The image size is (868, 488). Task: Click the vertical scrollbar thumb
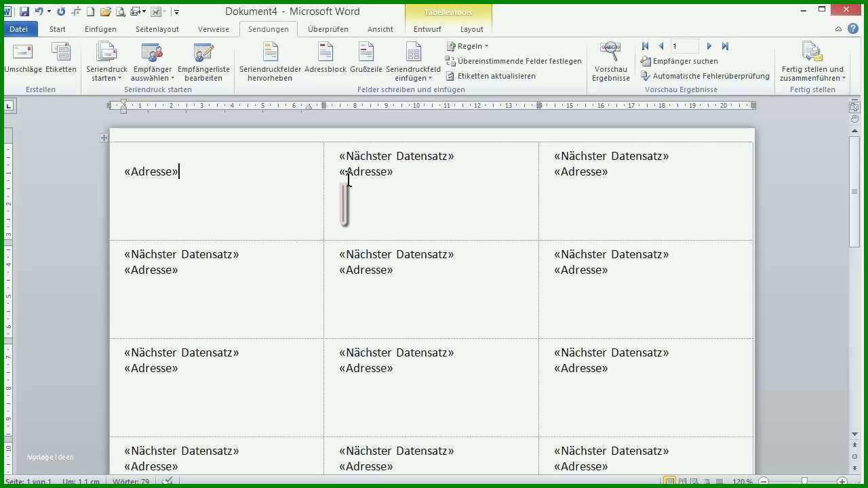click(854, 191)
